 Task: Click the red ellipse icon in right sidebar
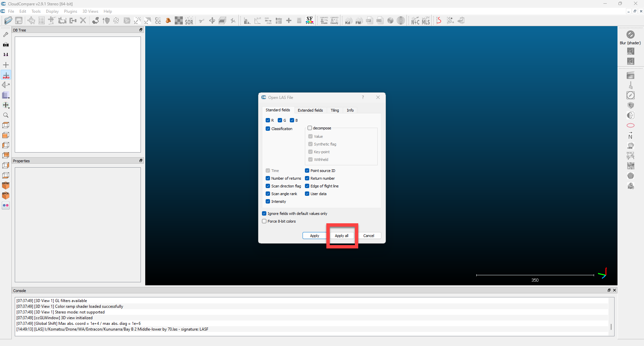631,125
